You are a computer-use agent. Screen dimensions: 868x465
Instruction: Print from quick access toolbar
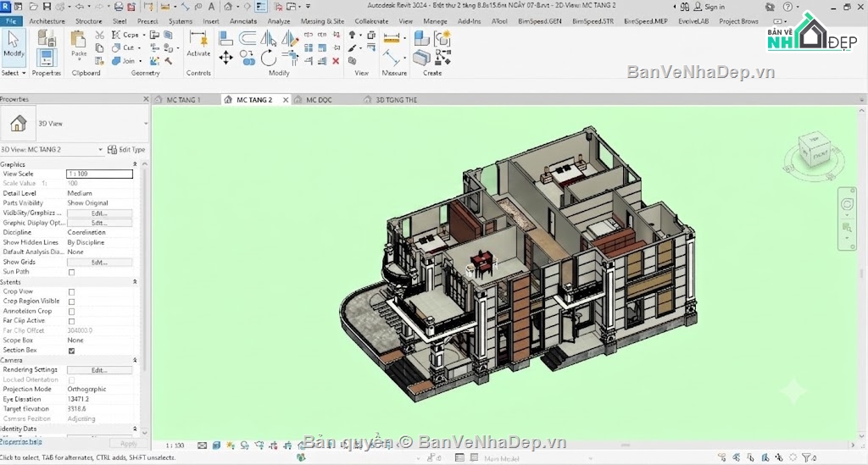(119, 7)
